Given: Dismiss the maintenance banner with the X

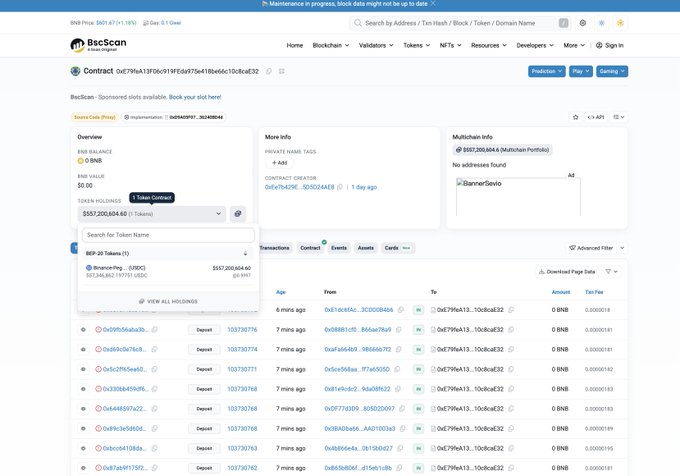Looking at the screenshot, I should (x=433, y=4).
